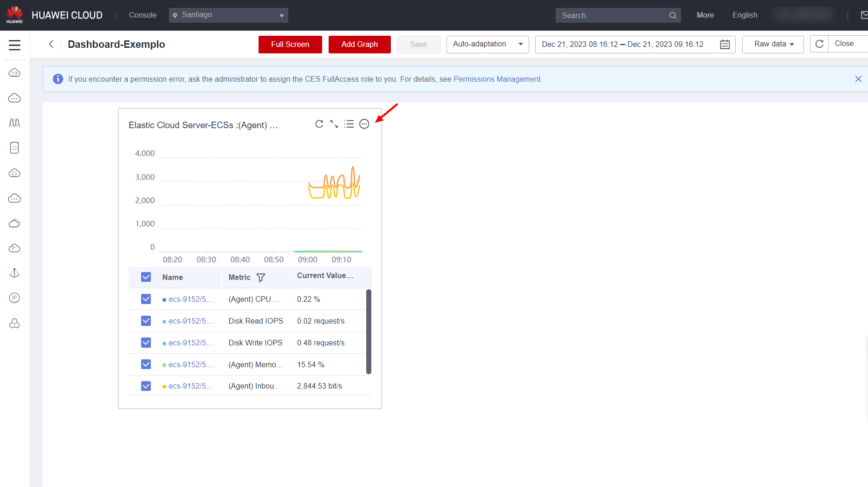Open the graph's legend list icon
The image size is (868, 487).
(349, 124)
